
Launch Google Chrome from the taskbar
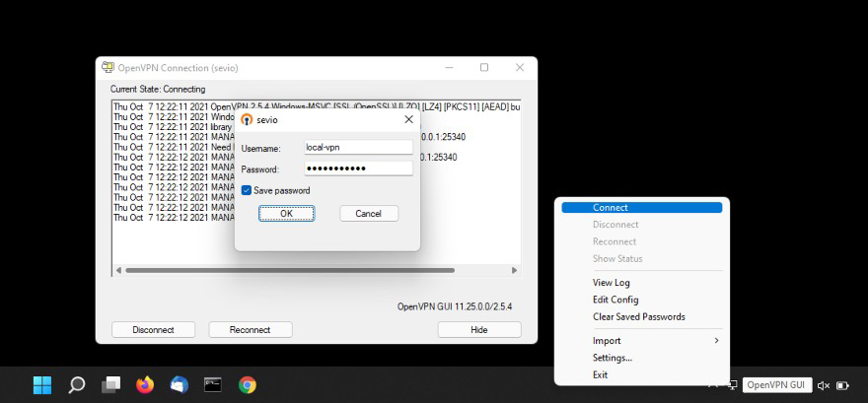pyautogui.click(x=248, y=384)
